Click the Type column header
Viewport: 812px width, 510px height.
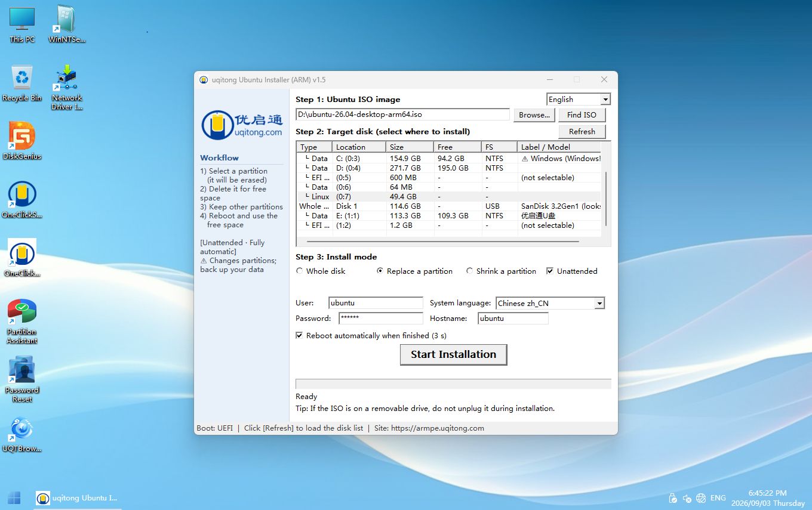314,147
